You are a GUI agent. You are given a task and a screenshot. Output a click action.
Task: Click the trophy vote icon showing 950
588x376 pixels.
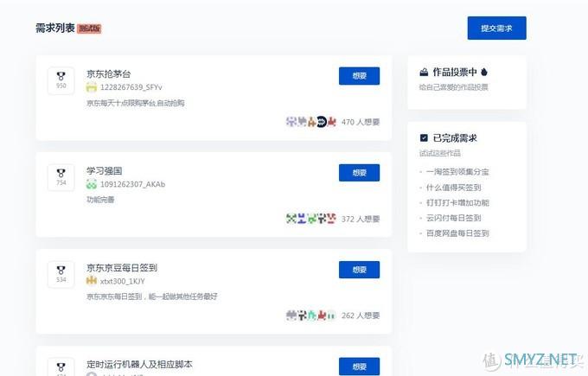(61, 80)
